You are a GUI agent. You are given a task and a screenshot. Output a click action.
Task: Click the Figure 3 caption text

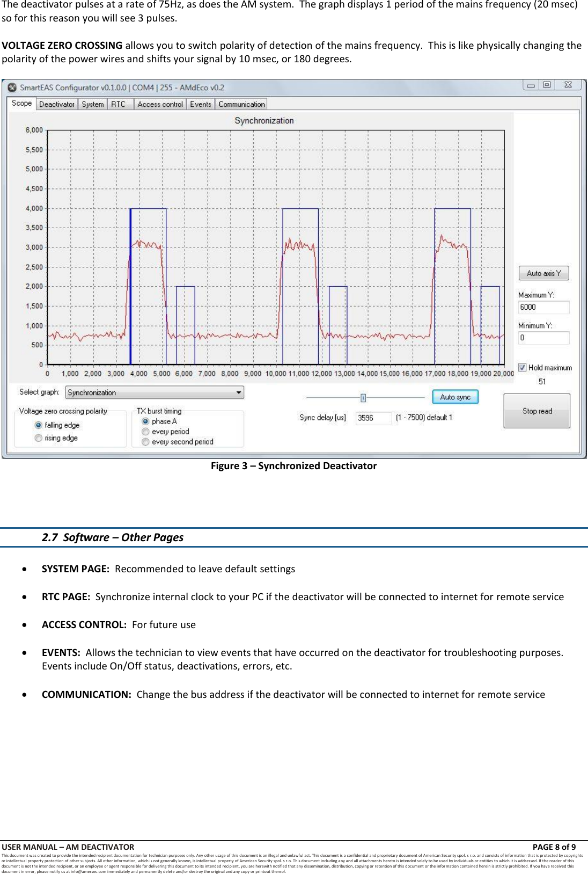coord(293,466)
